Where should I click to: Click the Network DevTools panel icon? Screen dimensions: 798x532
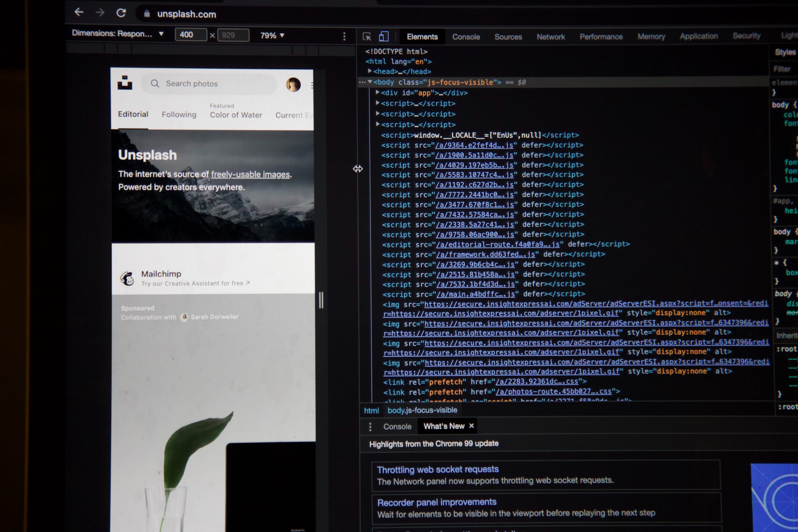549,36
